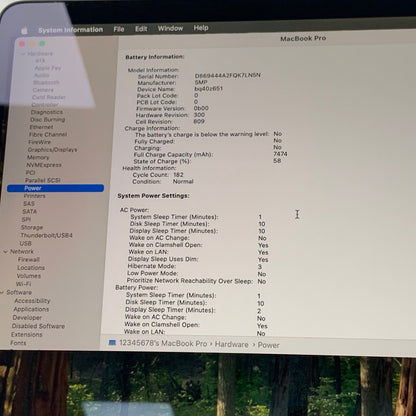Open the Window menu
The image size is (416, 416).
click(x=170, y=28)
